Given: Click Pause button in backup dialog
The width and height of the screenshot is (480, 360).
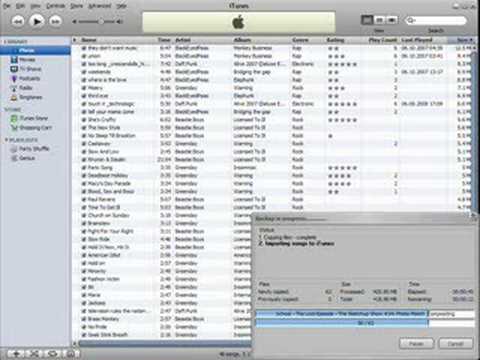Looking at the screenshot, I should point(416,343).
